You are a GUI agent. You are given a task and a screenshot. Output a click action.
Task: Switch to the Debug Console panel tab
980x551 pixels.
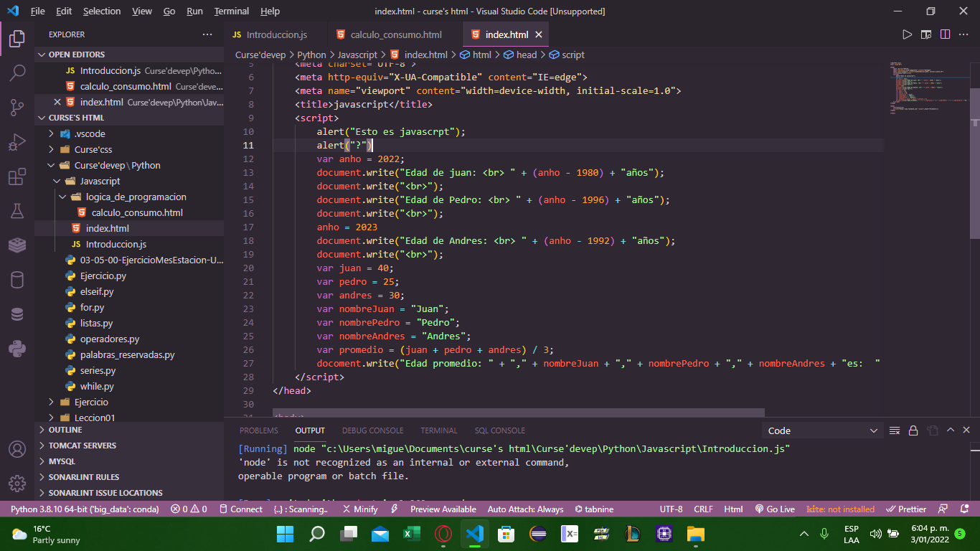coord(372,430)
